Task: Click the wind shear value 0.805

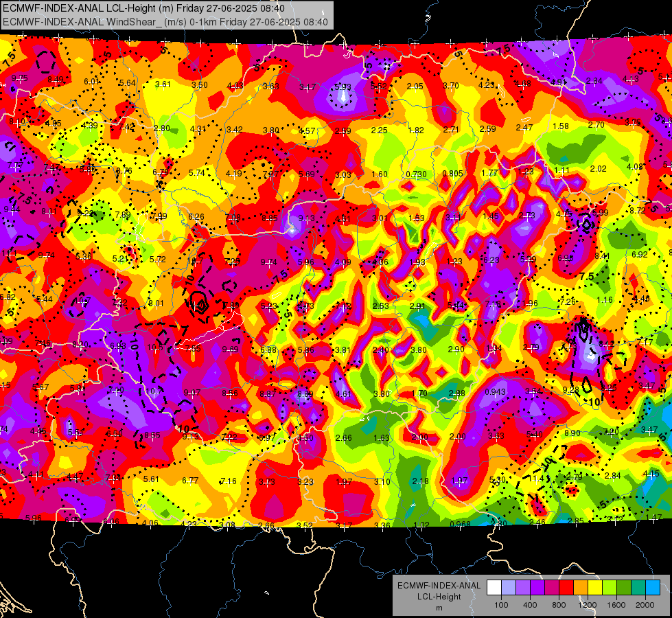Action: (452, 174)
